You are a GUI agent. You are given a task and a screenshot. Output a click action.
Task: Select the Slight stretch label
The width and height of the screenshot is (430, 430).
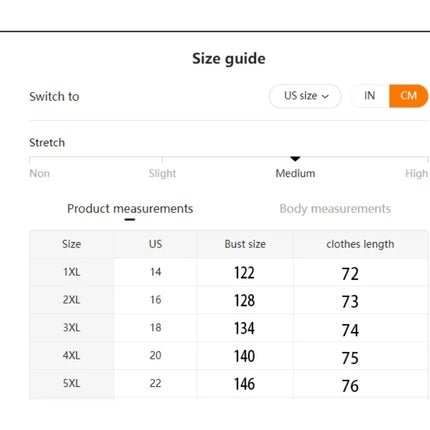162,173
